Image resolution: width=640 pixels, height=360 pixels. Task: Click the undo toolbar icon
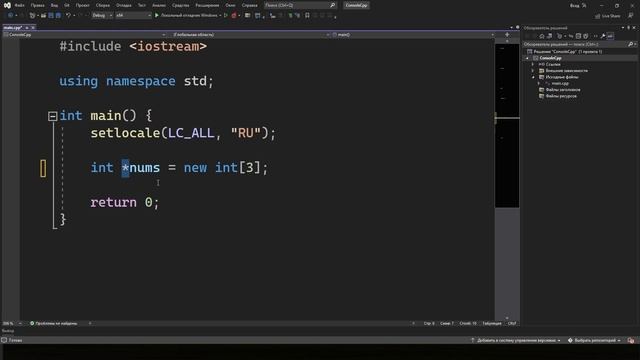pyautogui.click(x=68, y=16)
